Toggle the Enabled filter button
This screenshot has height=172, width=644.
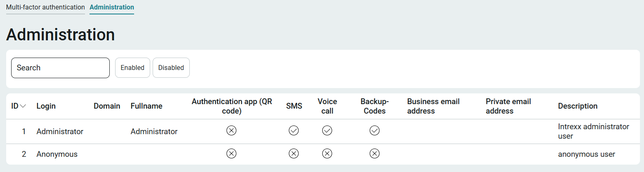[132, 67]
